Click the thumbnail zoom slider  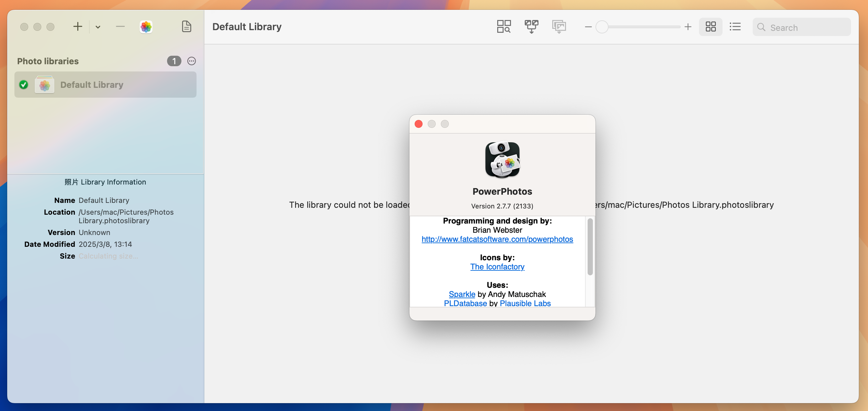click(638, 27)
